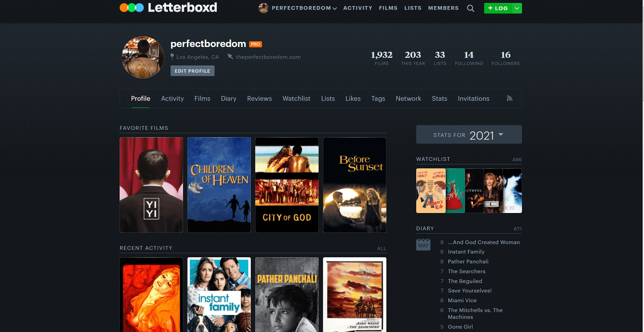Viewport: 644px width, 332px height.
Task: Open The Searchers recent activity poster
Action: click(355, 295)
